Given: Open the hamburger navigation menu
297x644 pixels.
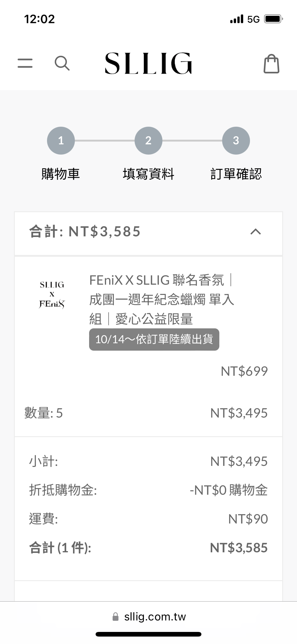Looking at the screenshot, I should (25, 63).
